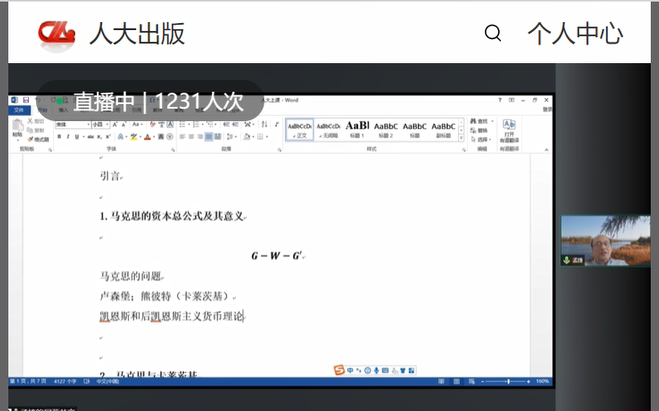Screen dimensions: 659x411
Task: Toggle superscript formatting
Action: [108, 137]
